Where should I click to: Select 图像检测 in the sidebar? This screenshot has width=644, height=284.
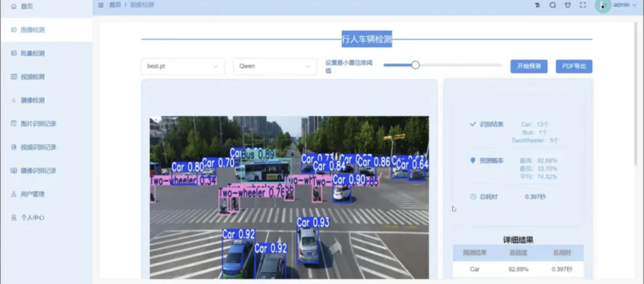(46, 30)
